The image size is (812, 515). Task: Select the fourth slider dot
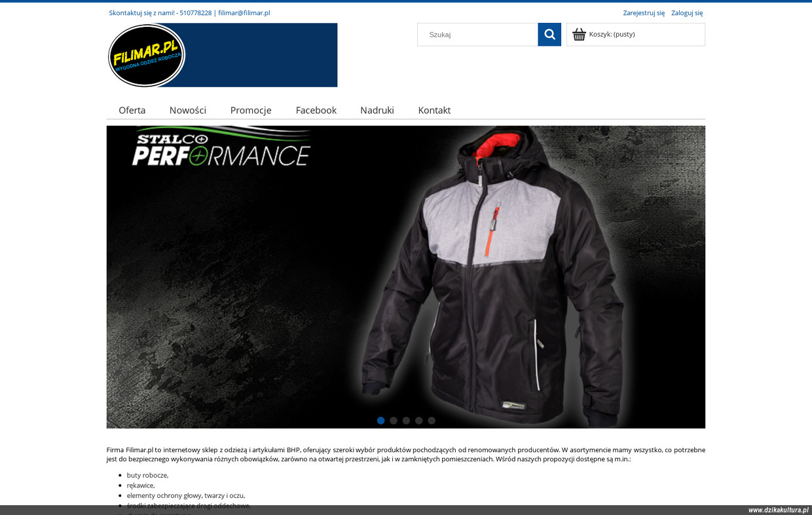click(x=419, y=421)
